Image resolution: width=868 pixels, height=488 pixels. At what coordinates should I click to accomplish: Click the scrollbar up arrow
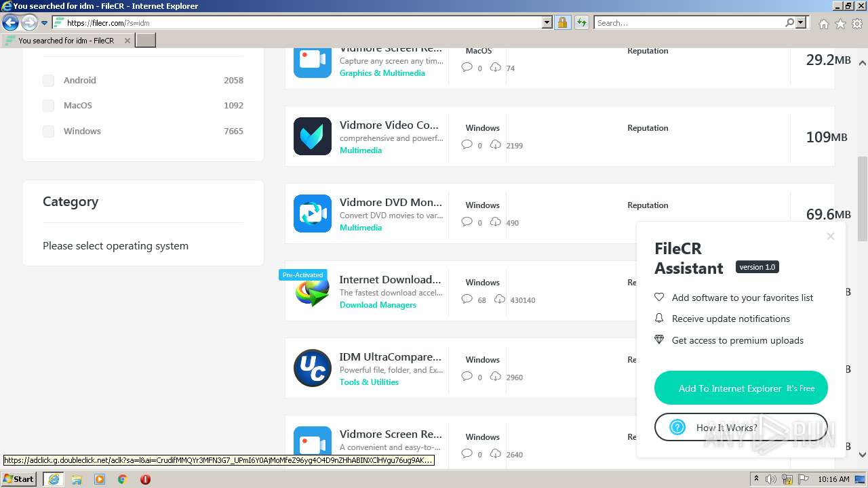(863, 63)
